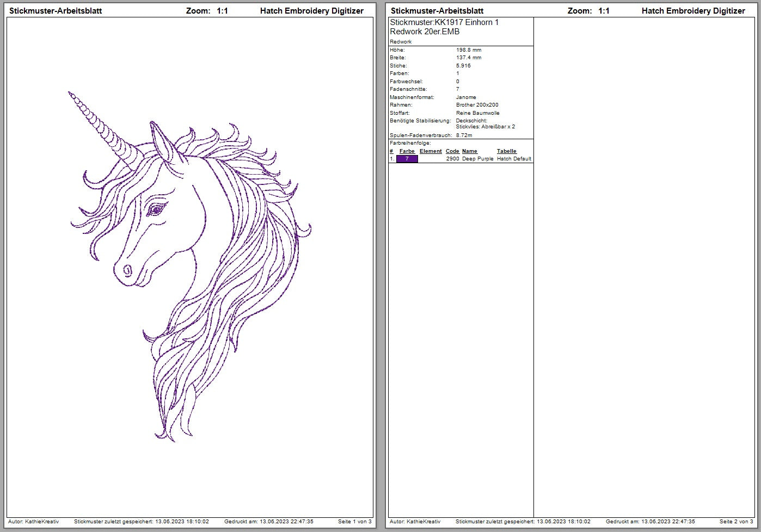Click 'Stickmuster-Arbeitsblatt' header on page 1
This screenshot has height=532, width=761.
click(56, 11)
